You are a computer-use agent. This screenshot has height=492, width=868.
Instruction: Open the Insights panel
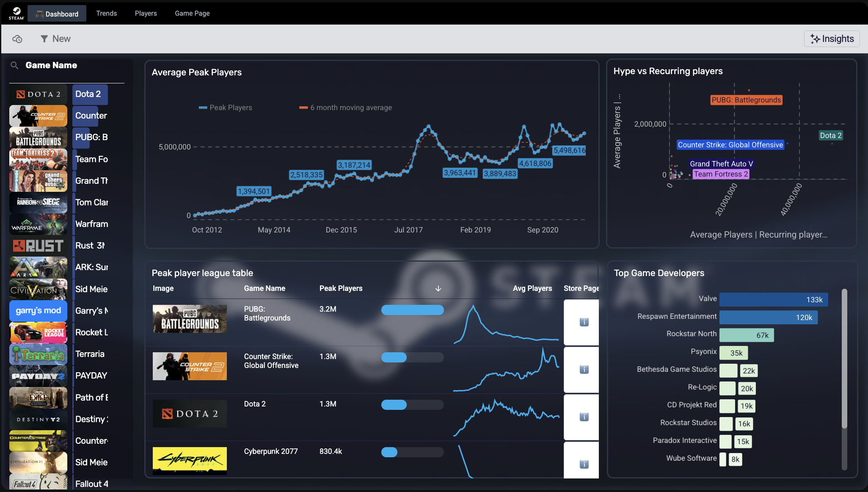(x=832, y=39)
